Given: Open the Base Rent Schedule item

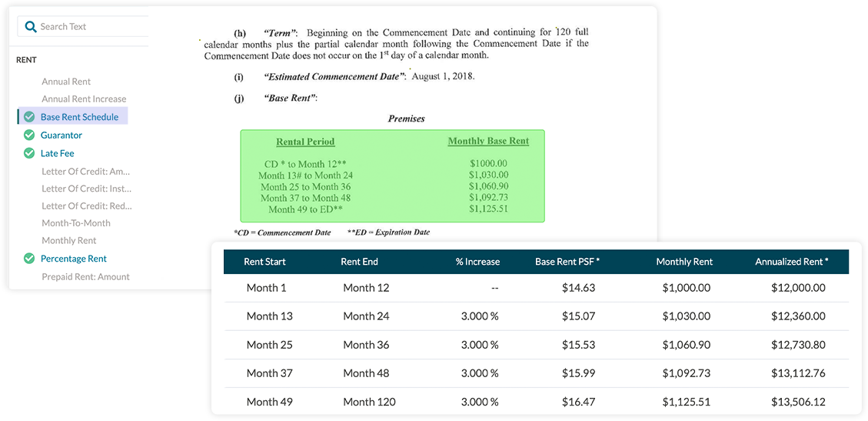Looking at the screenshot, I should [x=79, y=117].
